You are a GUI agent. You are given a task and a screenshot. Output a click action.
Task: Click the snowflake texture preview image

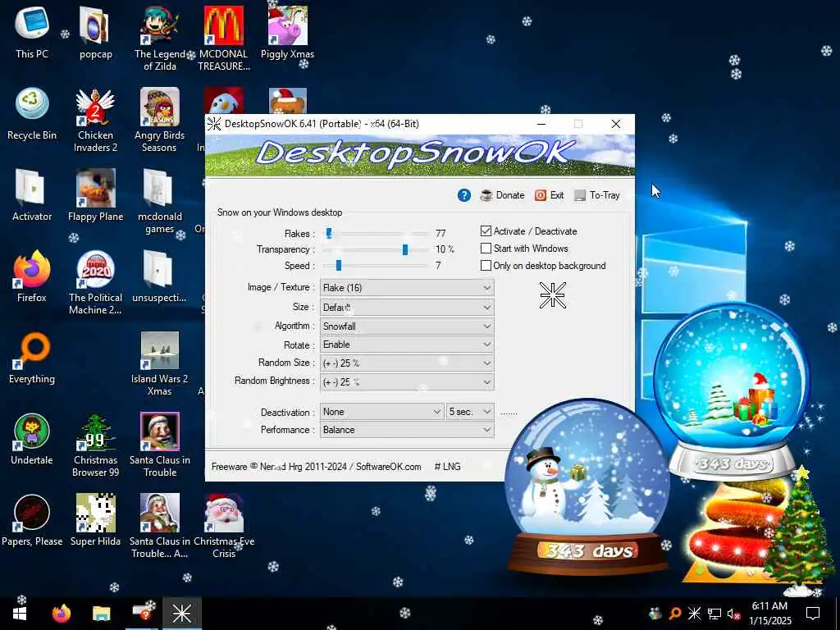click(552, 295)
